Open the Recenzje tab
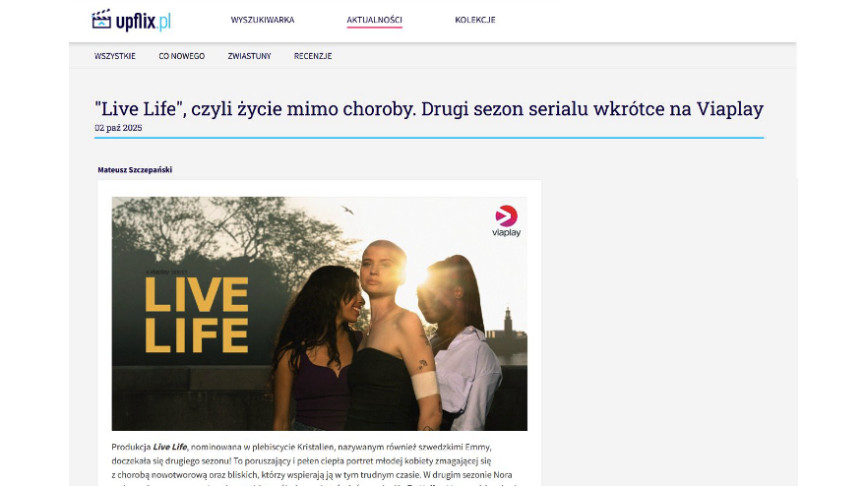The height and width of the screenshot is (486, 864). point(313,56)
